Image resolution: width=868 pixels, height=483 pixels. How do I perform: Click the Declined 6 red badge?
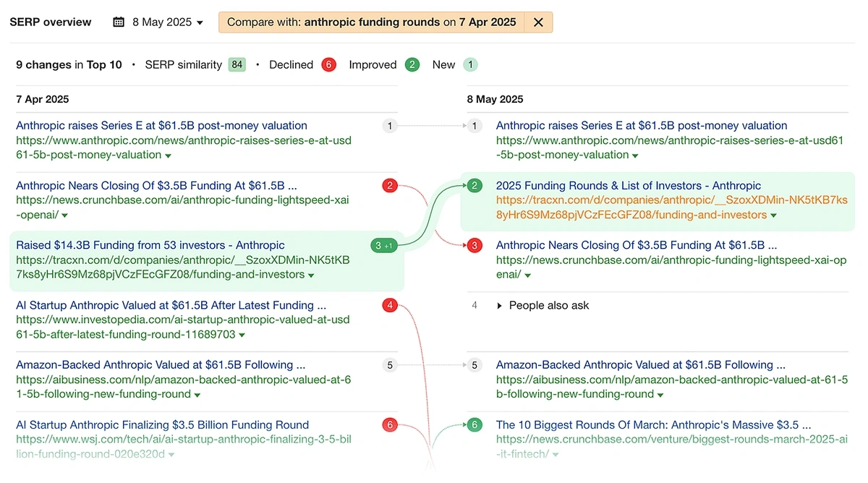[328, 64]
